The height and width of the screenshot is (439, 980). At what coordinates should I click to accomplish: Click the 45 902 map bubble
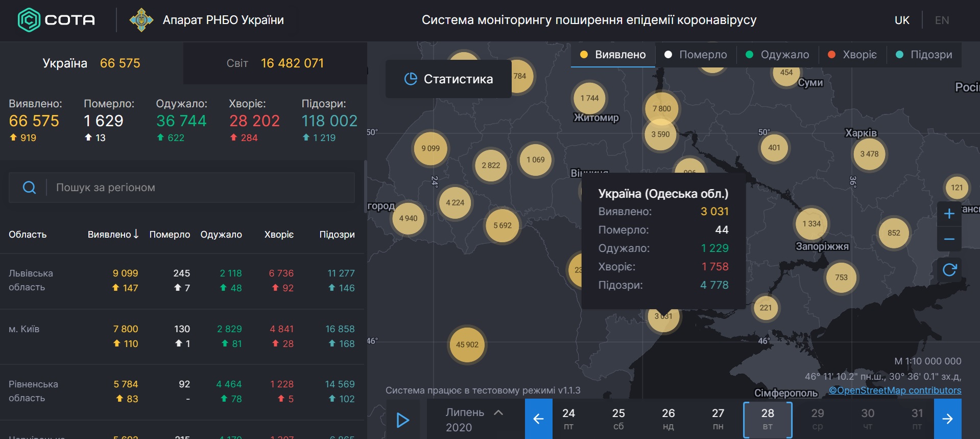click(467, 345)
